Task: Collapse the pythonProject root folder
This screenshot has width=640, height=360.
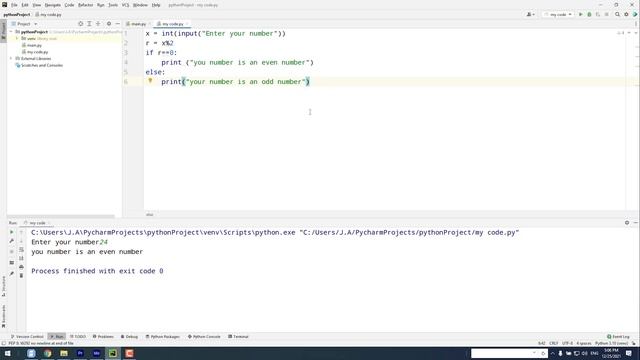Action: 11,31
